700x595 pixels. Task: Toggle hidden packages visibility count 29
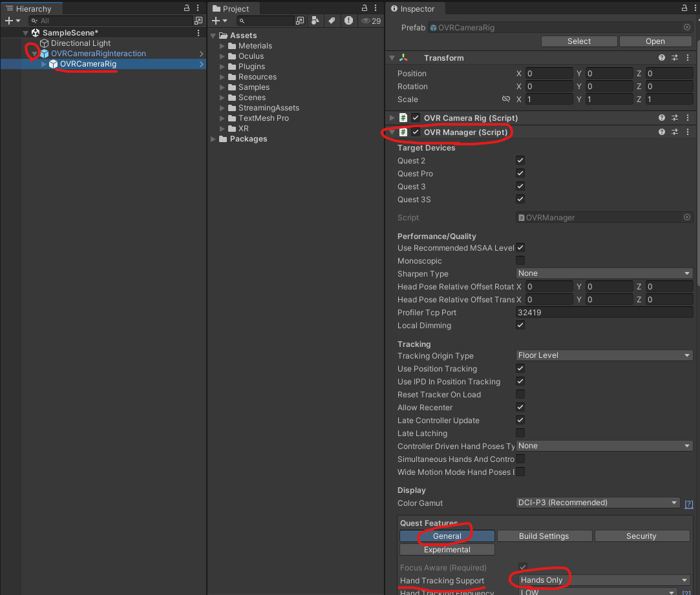coord(371,21)
